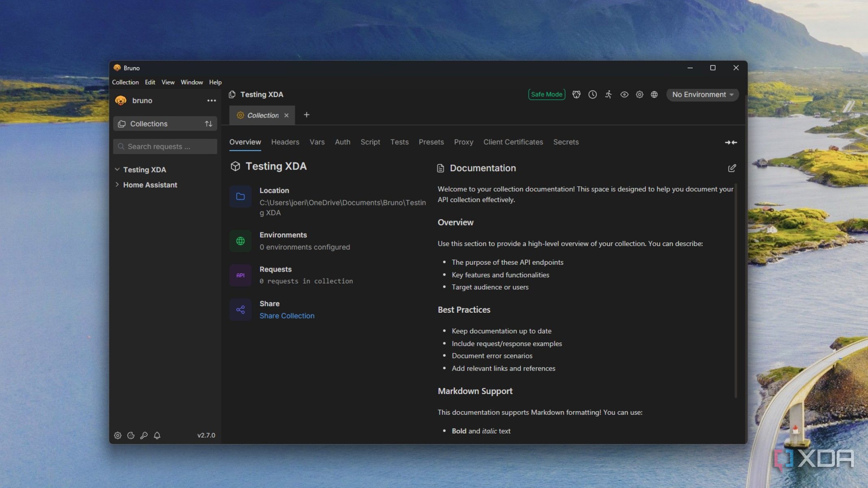Switch to the Presets tab
This screenshot has width=868, height=488.
click(431, 142)
